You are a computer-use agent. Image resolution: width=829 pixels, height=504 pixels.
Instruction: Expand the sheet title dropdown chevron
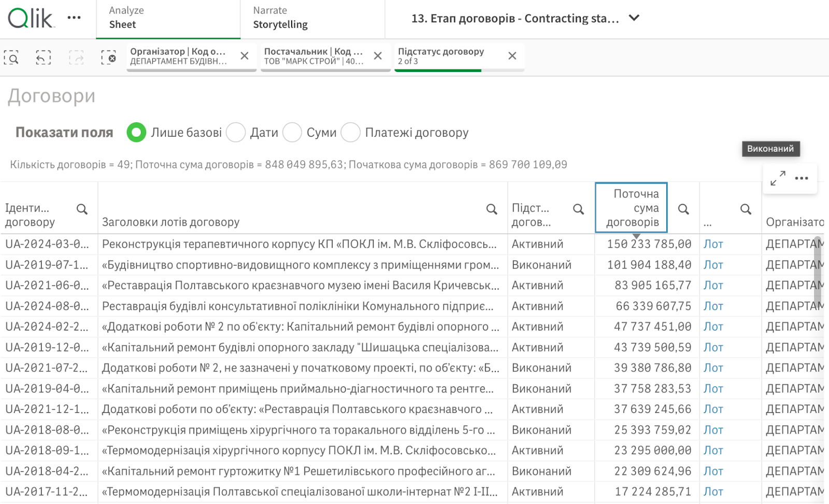(x=634, y=18)
